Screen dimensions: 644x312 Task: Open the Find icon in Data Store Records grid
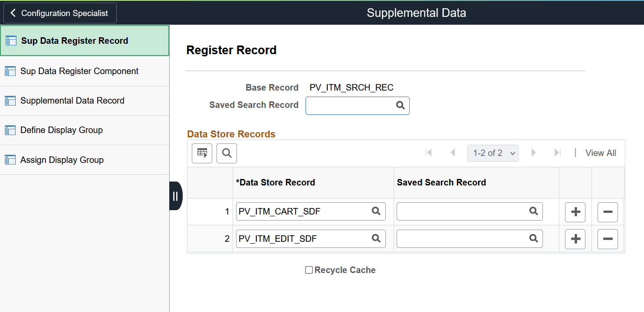click(227, 153)
